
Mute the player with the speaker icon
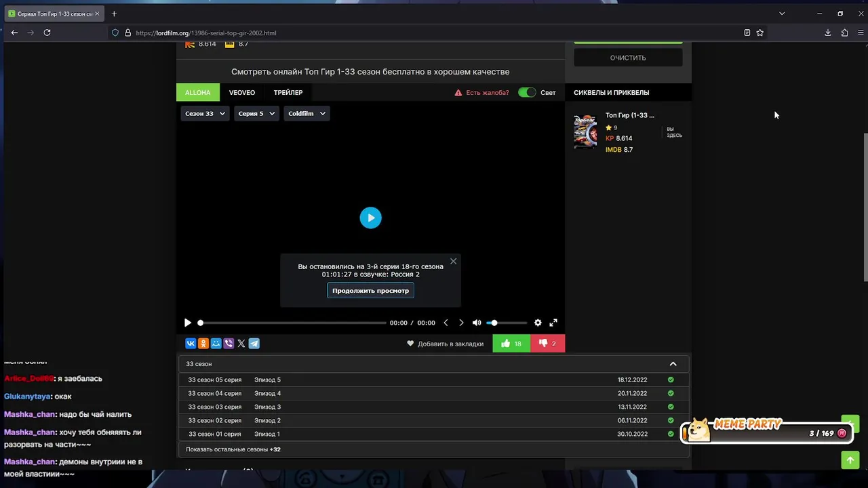tap(477, 323)
